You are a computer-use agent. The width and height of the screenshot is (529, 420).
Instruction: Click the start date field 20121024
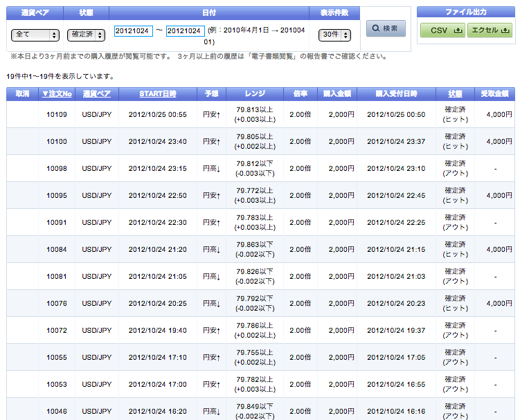click(x=133, y=31)
